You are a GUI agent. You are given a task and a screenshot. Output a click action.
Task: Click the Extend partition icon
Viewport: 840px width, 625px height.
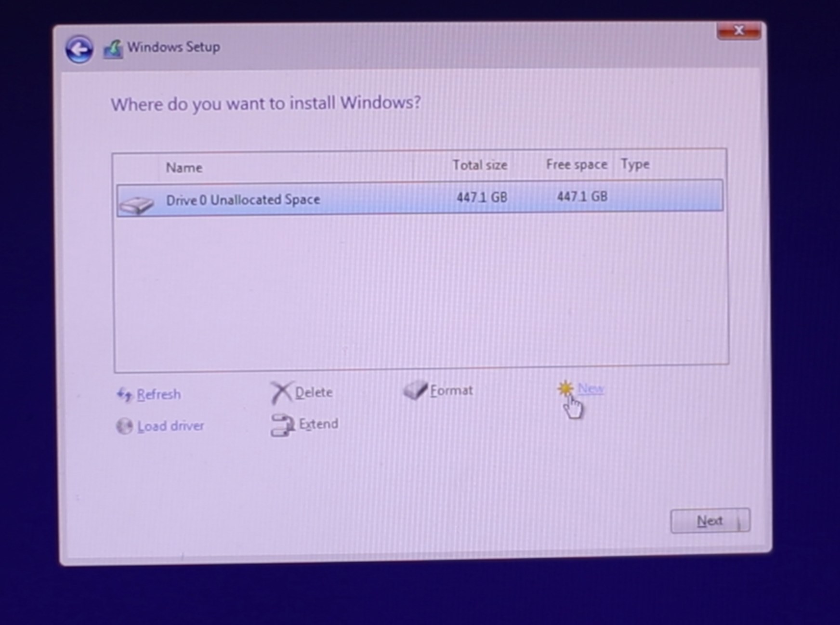[x=282, y=425]
